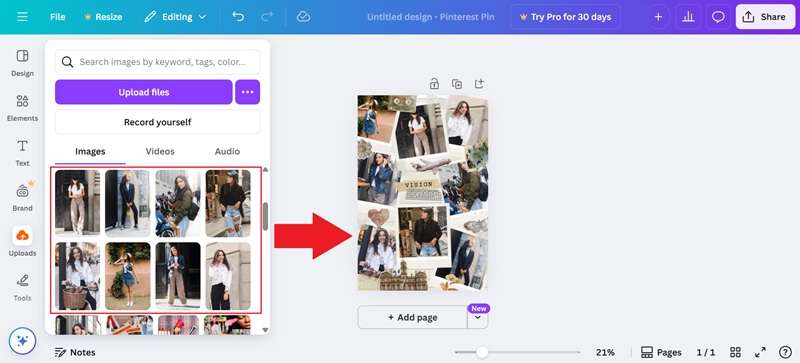Expand the Add page options arrow
The width and height of the screenshot is (800, 363).
tap(478, 317)
